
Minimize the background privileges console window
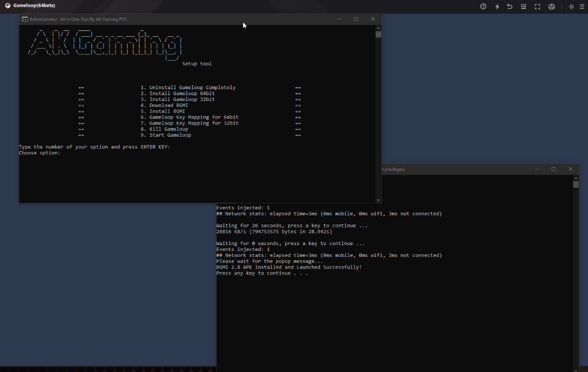(x=537, y=169)
